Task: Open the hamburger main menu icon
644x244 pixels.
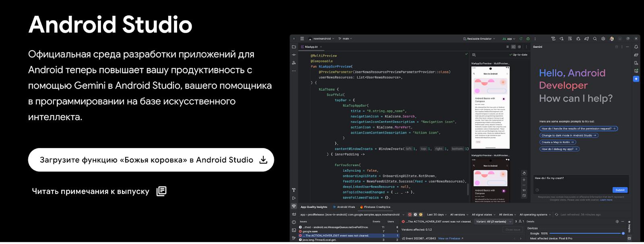Action: pos(302,39)
